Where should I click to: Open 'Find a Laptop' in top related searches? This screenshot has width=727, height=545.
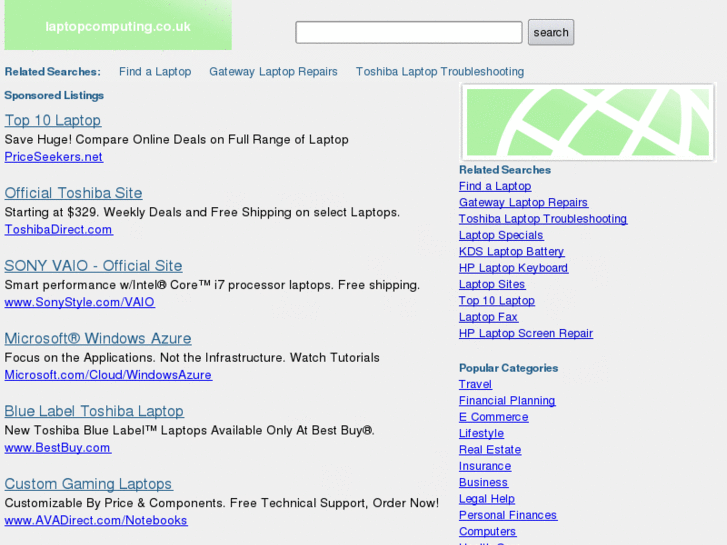(x=155, y=71)
